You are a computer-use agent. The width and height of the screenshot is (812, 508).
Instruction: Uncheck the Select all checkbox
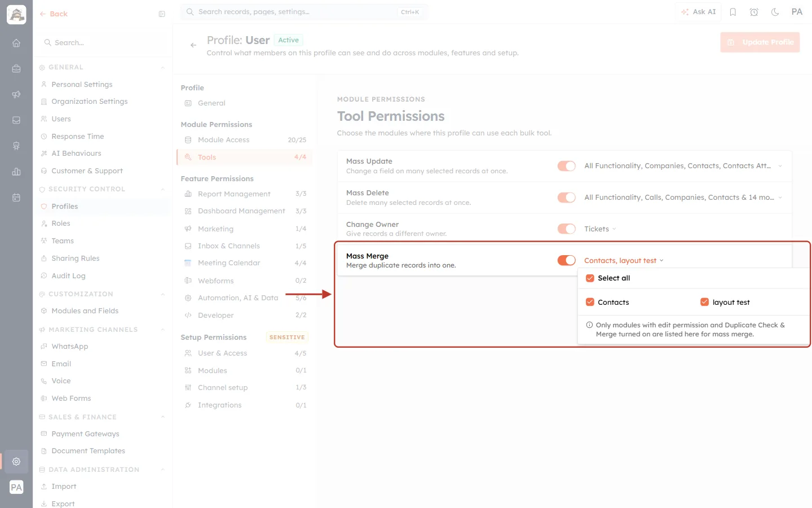pyautogui.click(x=590, y=278)
